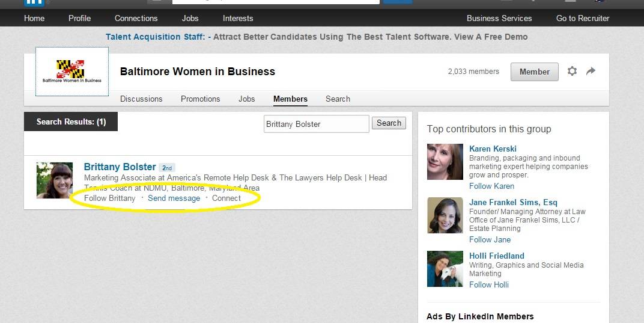
Task: Open the Jane Frankel Sims, Esq name link
Action: [x=514, y=202]
